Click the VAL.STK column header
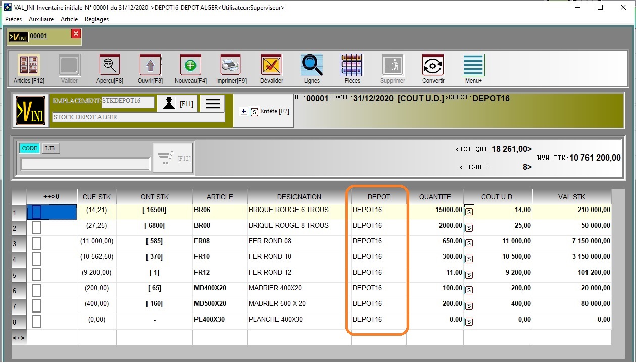Screen dimensions: 636x364 click(572, 197)
